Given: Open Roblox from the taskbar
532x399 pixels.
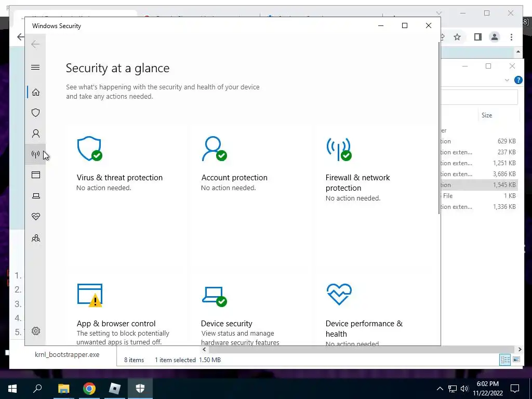Looking at the screenshot, I should pyautogui.click(x=115, y=389).
